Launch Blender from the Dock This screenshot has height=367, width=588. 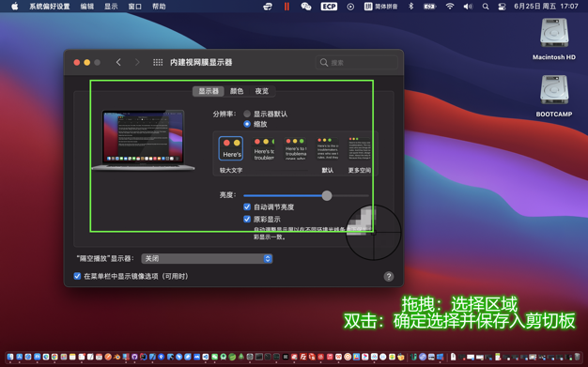click(x=117, y=357)
